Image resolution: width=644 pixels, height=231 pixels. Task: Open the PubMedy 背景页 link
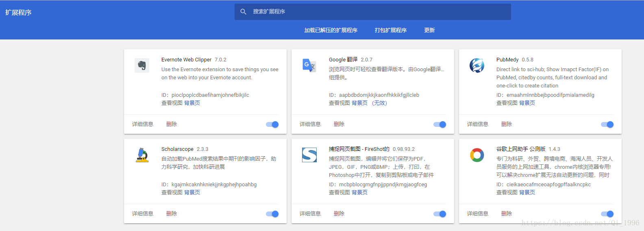[x=527, y=103]
